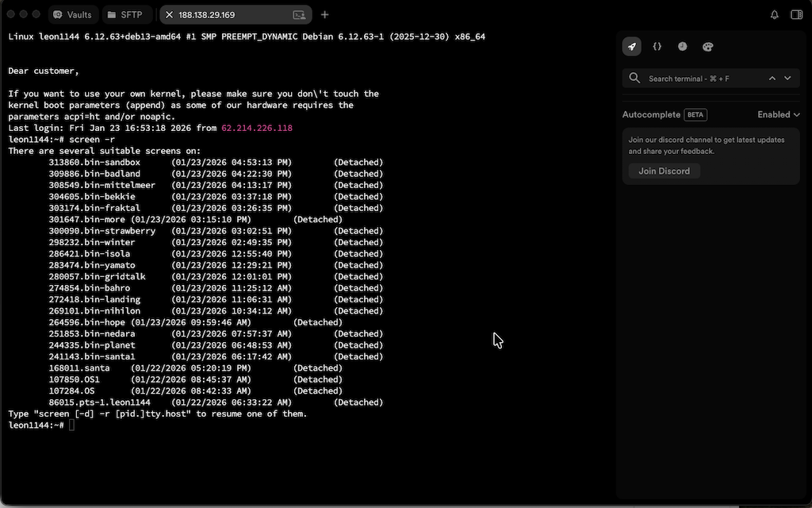812x508 pixels.
Task: Open the terminal theme palette panel
Action: click(708, 47)
